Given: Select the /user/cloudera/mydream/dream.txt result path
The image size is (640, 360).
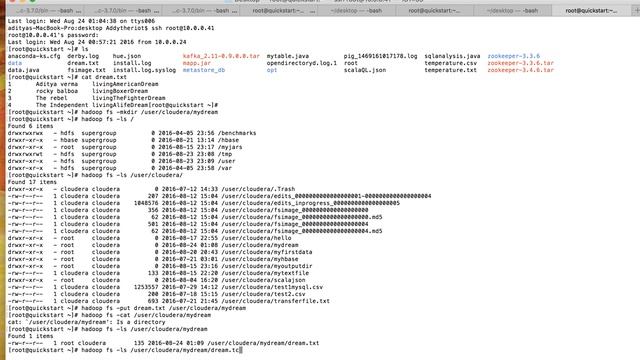Looking at the screenshot, I should click(263, 343).
